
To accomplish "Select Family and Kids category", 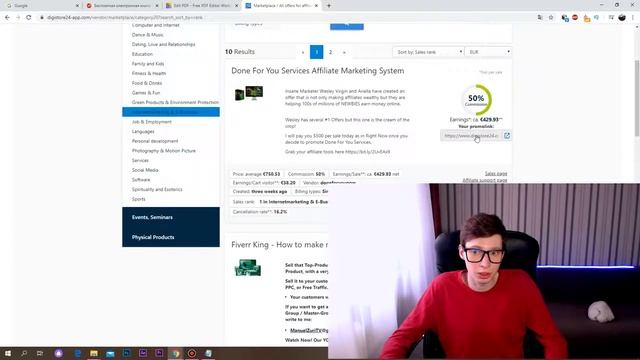I will tap(148, 64).
